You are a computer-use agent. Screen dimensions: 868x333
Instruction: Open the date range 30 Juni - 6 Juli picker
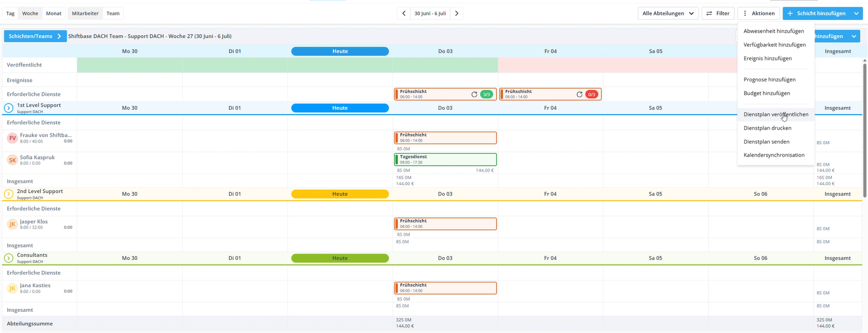(430, 13)
